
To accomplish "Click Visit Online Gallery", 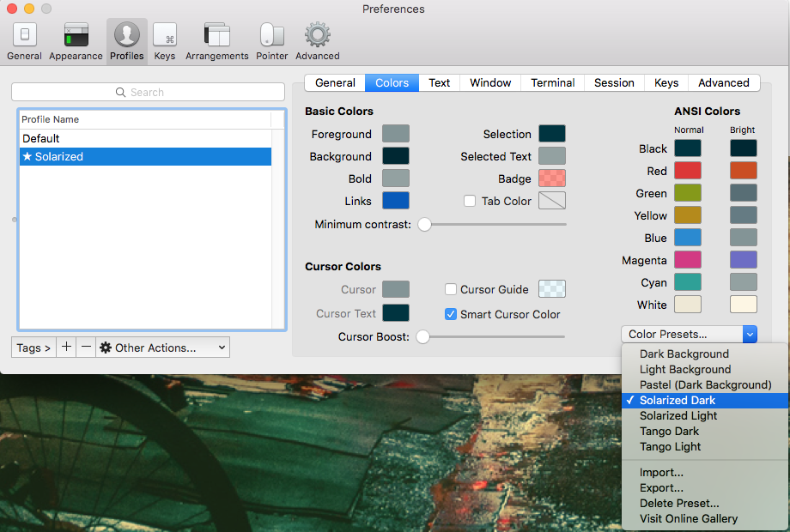I will [705, 519].
